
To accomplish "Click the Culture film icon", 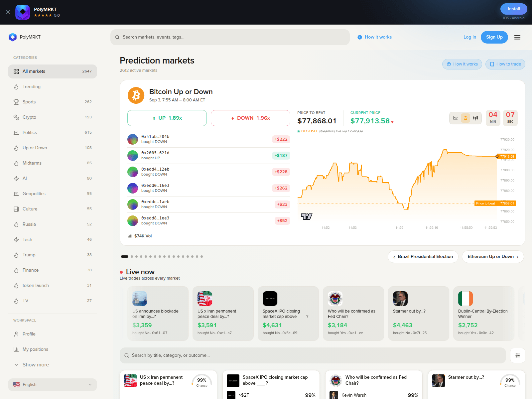I will tap(16, 209).
